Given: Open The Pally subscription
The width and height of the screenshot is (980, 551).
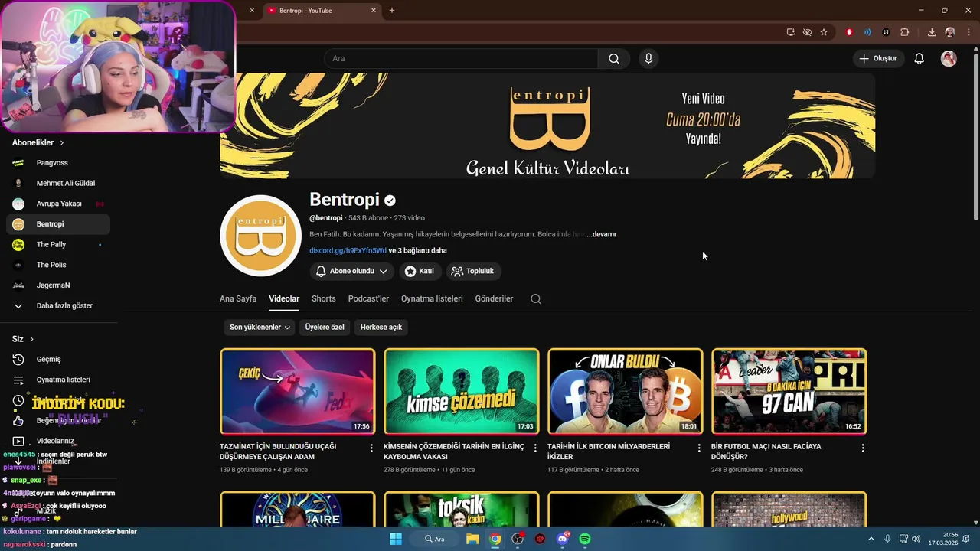Looking at the screenshot, I should (58, 244).
